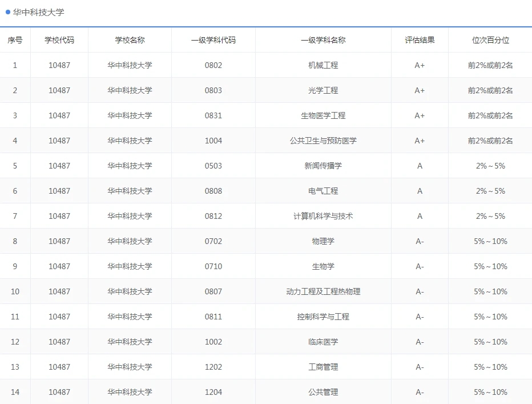Click the 一级学科代码 column header
This screenshot has height=404, width=532.
(213, 40)
